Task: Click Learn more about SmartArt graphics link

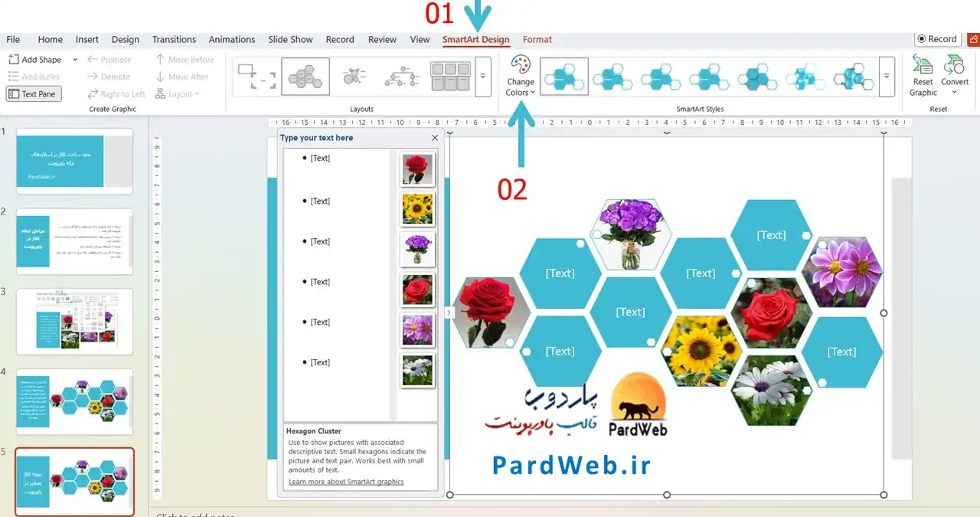Action: pos(346,482)
